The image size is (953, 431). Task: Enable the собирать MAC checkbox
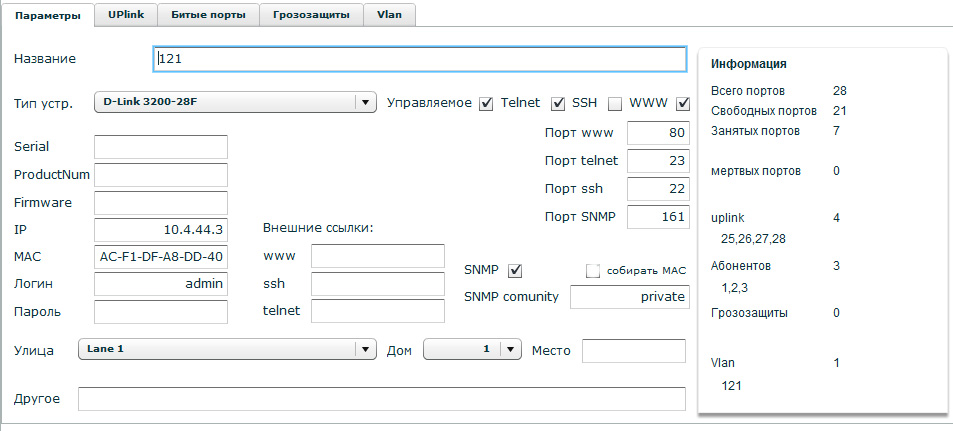[593, 270]
